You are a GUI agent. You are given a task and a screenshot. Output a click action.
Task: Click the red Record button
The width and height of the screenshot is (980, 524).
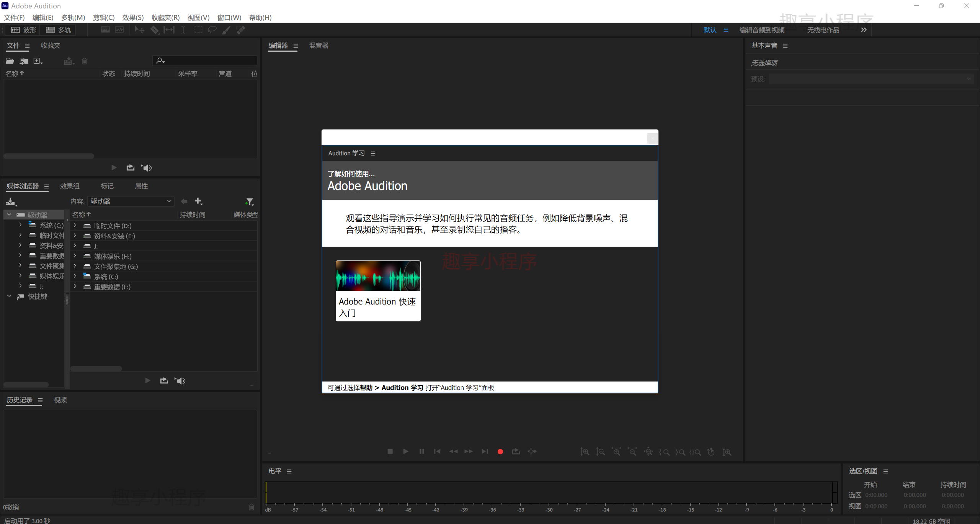click(x=500, y=452)
